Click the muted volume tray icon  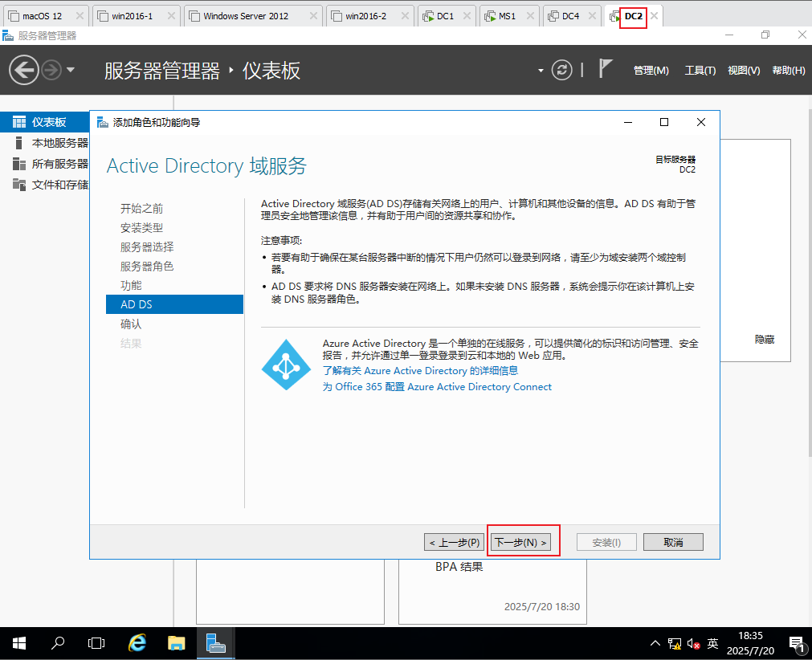coord(693,643)
